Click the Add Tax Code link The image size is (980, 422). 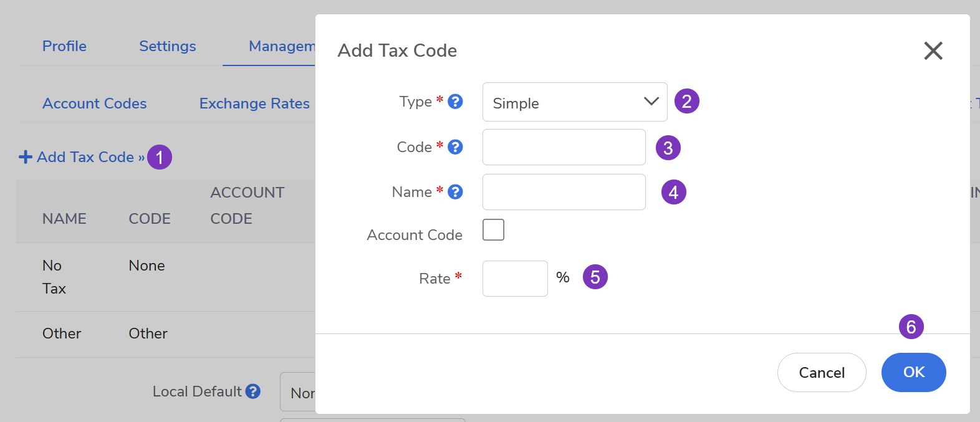click(x=85, y=157)
